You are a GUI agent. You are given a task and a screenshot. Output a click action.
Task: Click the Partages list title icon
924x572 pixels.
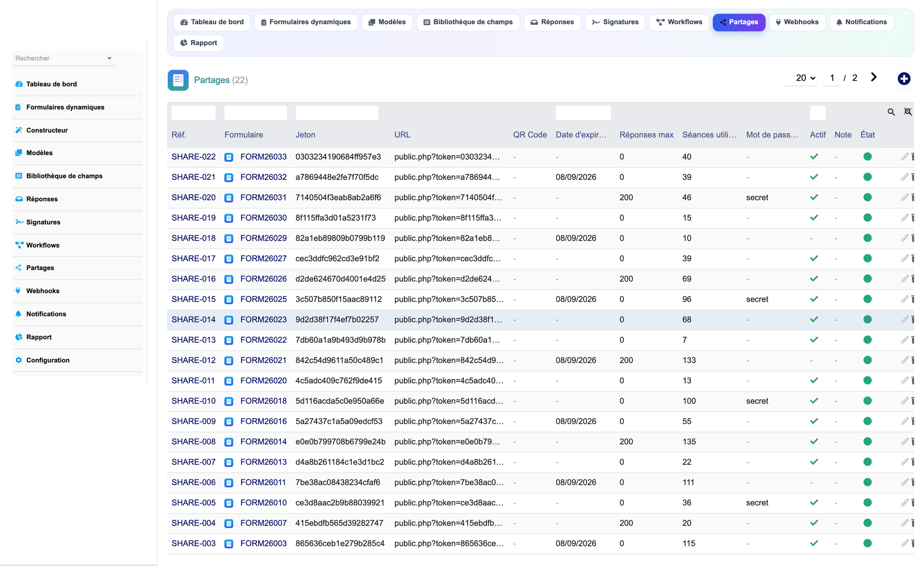click(x=178, y=80)
